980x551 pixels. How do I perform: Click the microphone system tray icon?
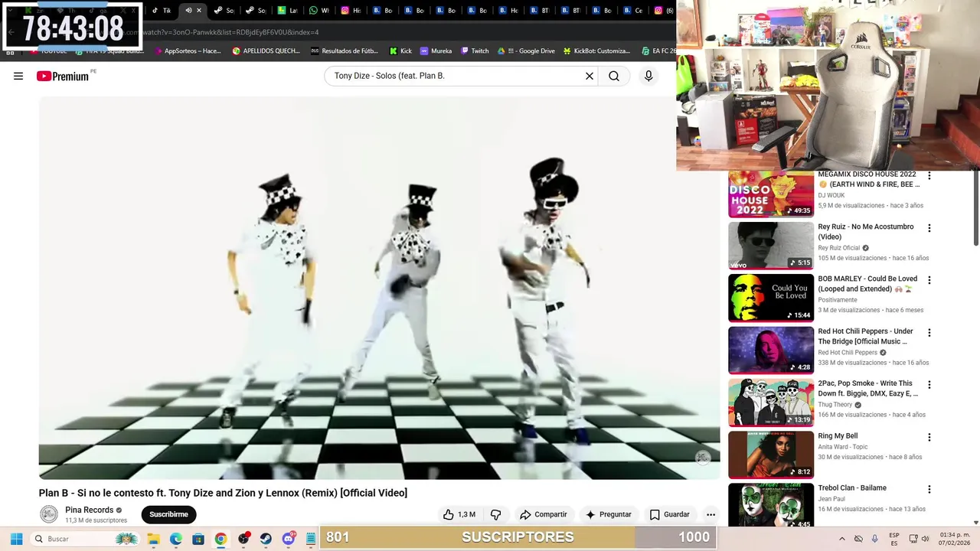875,539
